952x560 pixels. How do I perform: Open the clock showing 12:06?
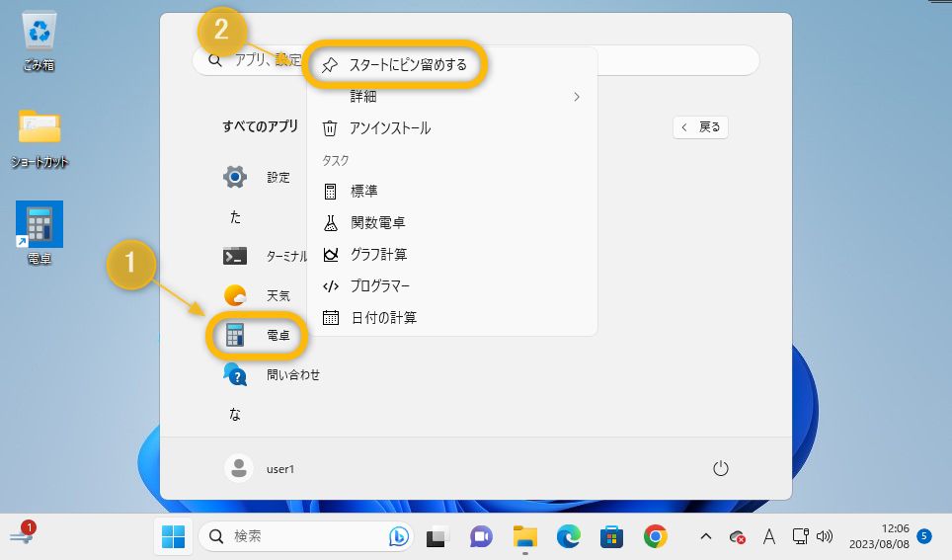(x=879, y=536)
